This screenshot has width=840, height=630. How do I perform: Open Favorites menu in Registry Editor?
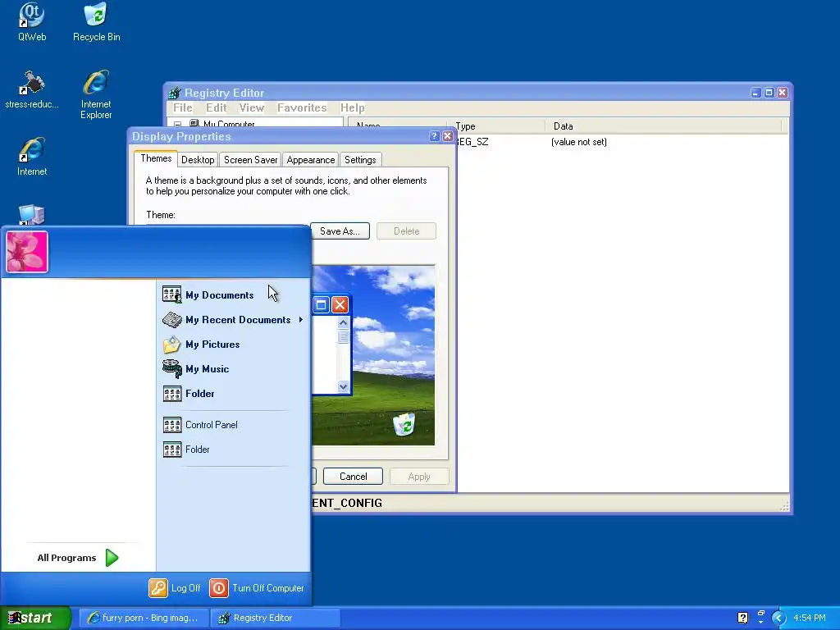click(302, 107)
